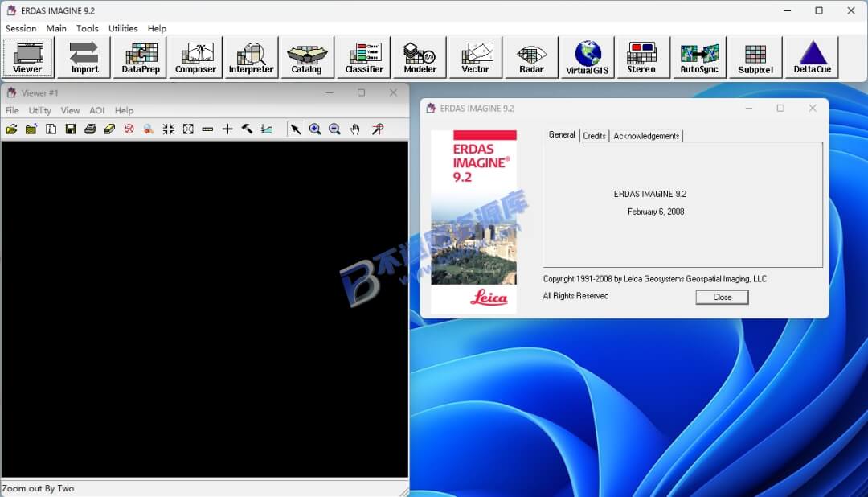Open the Radar module
Viewport: 868px width, 497px height.
tap(531, 57)
